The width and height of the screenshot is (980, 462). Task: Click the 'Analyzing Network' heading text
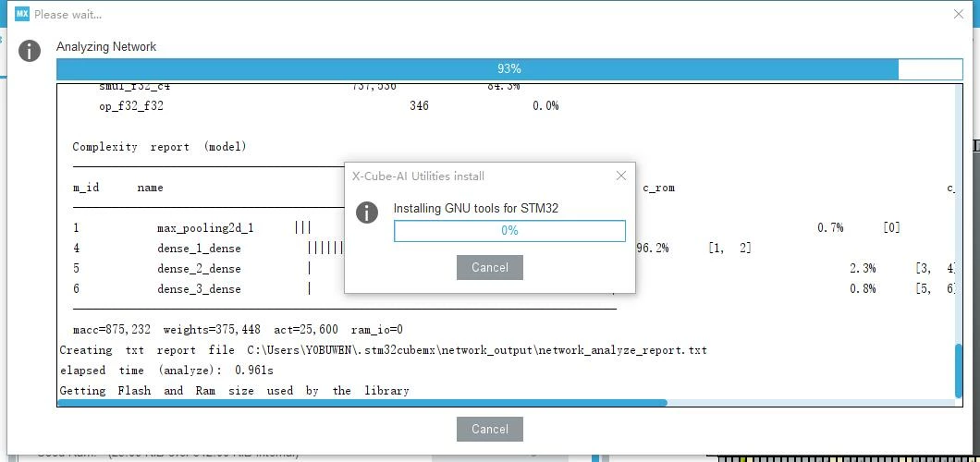[106, 47]
